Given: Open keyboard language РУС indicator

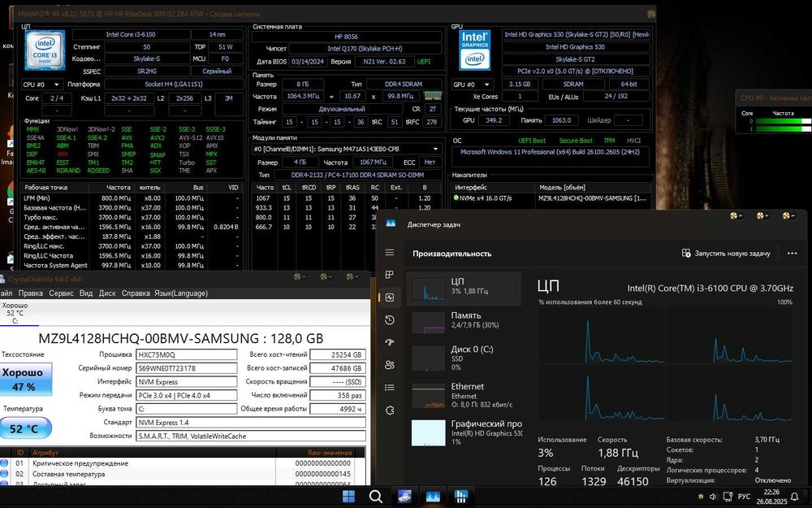Looking at the screenshot, I should [744, 497].
